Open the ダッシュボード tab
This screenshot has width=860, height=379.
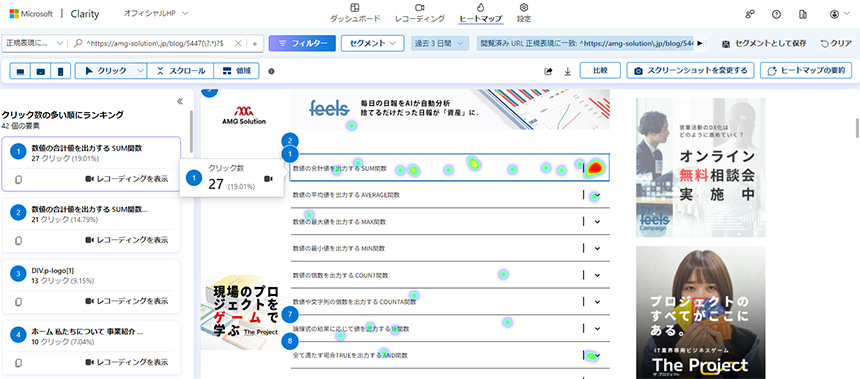pos(355,13)
